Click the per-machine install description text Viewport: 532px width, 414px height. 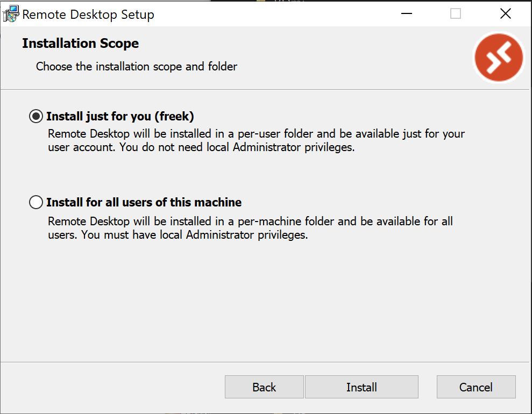coord(250,227)
